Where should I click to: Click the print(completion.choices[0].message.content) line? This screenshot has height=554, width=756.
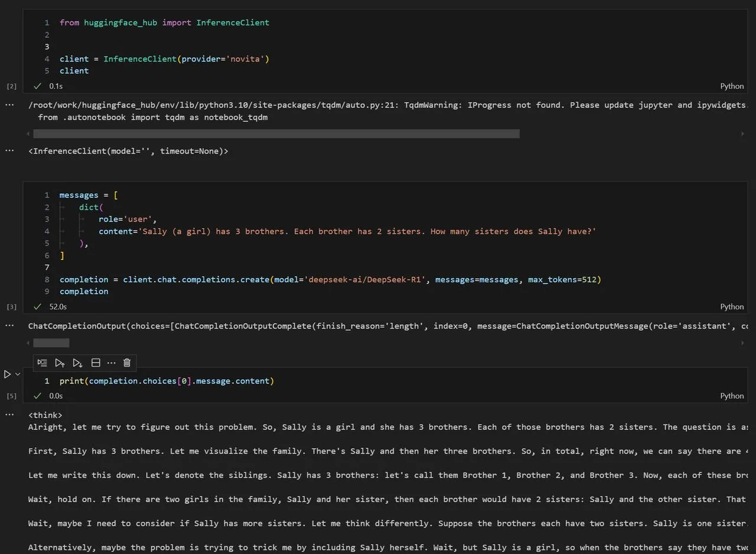click(167, 381)
